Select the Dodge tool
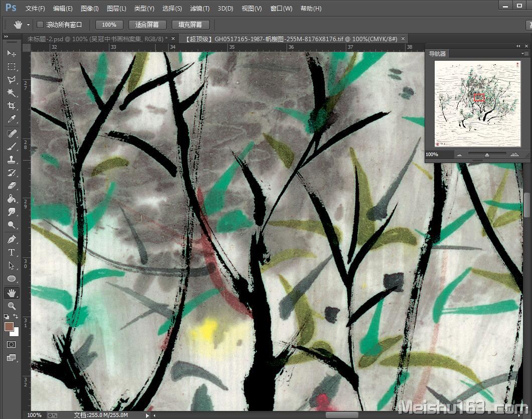 click(12, 225)
